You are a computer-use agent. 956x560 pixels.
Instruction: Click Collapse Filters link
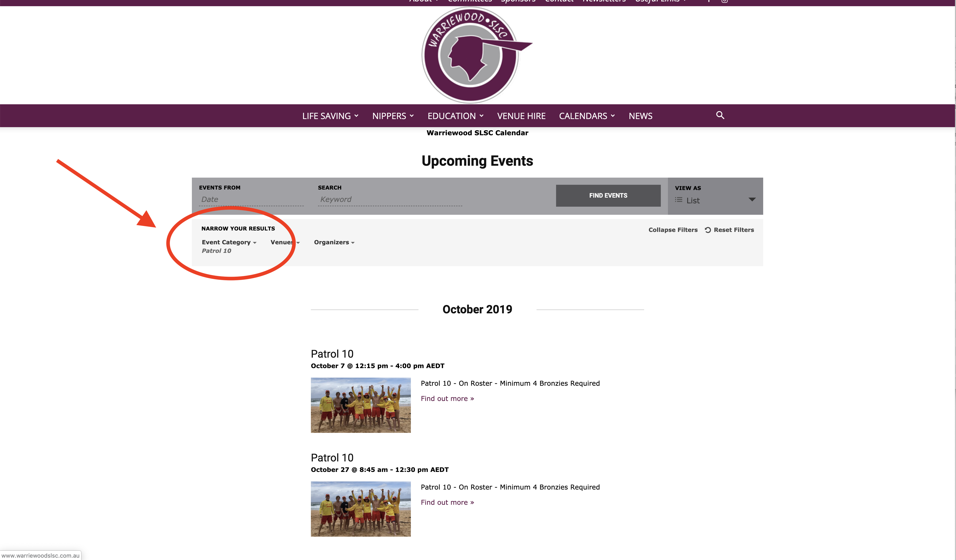673,230
